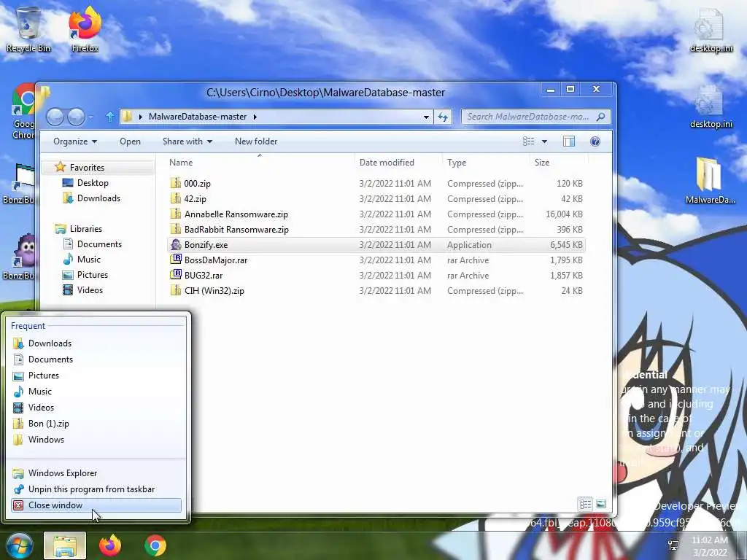Click the Forward navigation arrow in Explorer
This screenshot has height=560, width=747.
76,117
